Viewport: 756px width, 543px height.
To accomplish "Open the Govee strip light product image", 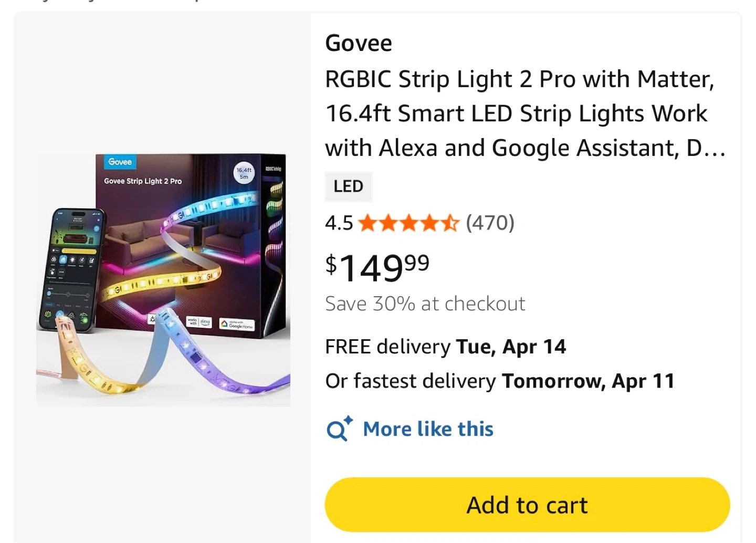I will [163, 278].
